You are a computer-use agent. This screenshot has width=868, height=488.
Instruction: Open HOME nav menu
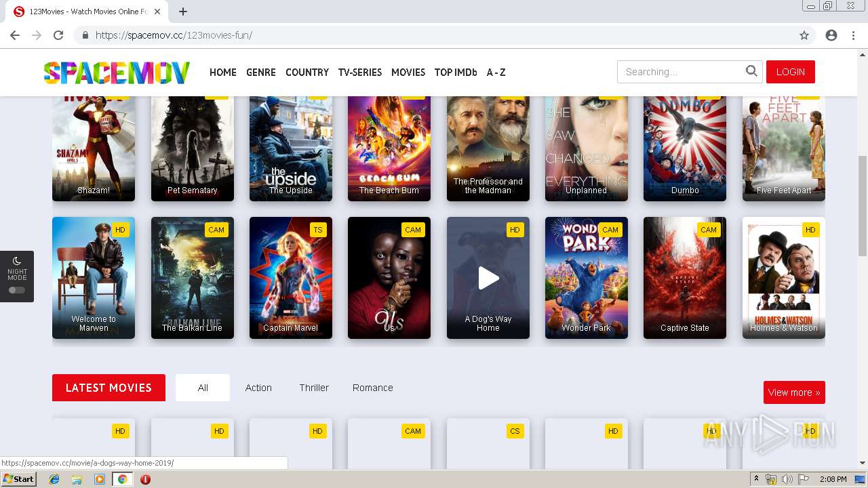(x=223, y=72)
